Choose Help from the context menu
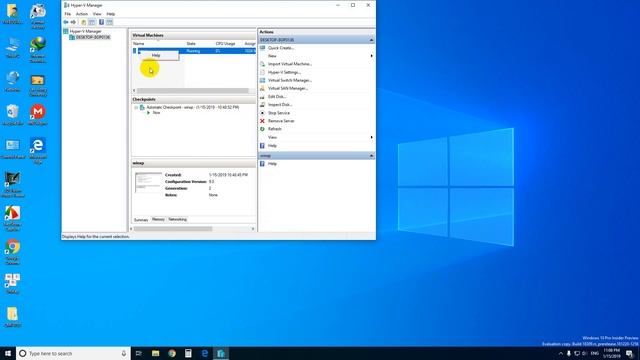This screenshot has height=360, width=640. tap(156, 55)
